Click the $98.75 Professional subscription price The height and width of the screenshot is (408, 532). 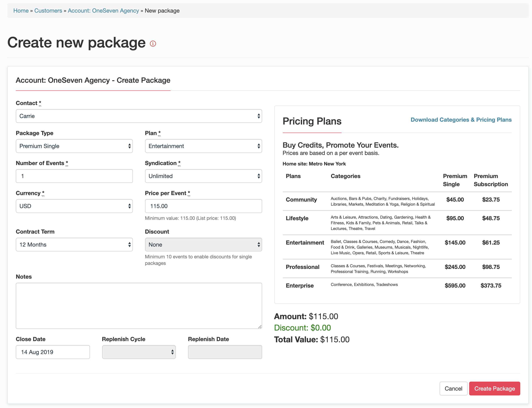pyautogui.click(x=491, y=267)
